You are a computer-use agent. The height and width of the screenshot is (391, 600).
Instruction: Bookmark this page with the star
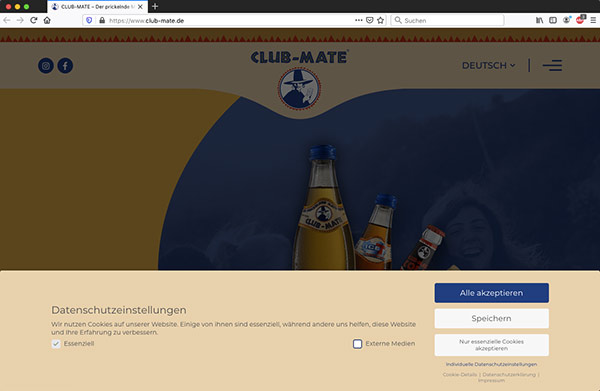(x=380, y=20)
